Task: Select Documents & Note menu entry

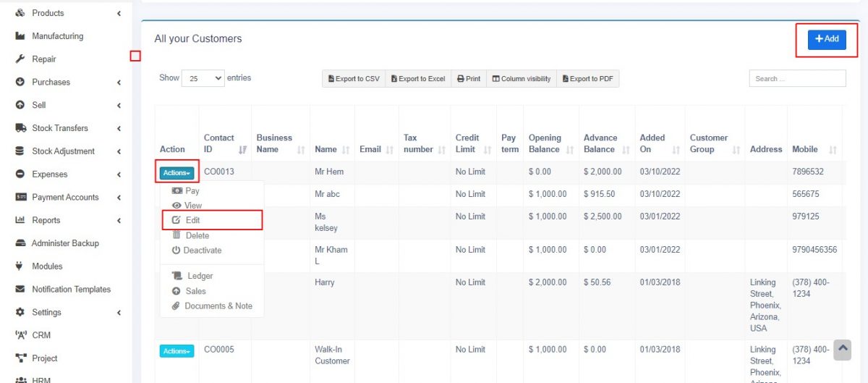Action: point(218,306)
